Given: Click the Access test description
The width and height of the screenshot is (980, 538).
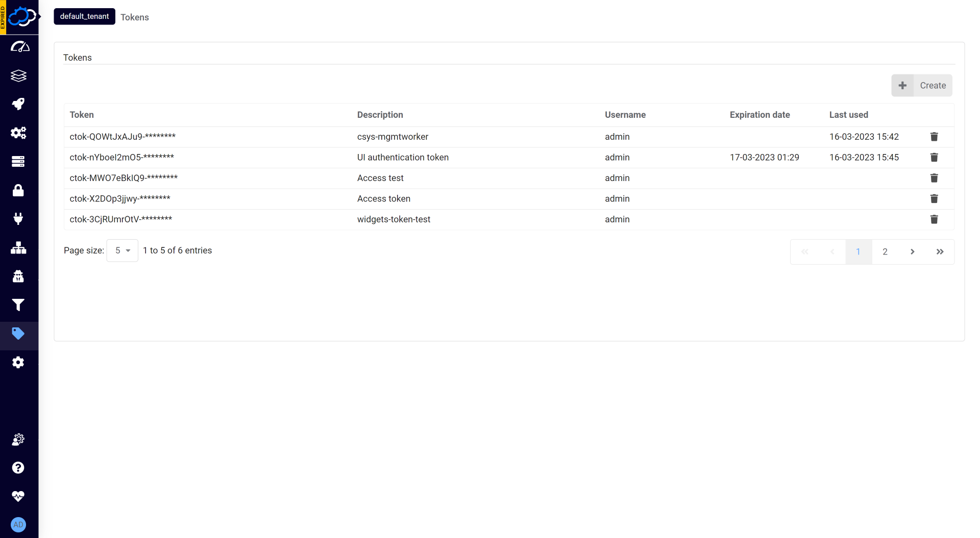Looking at the screenshot, I should tap(380, 178).
